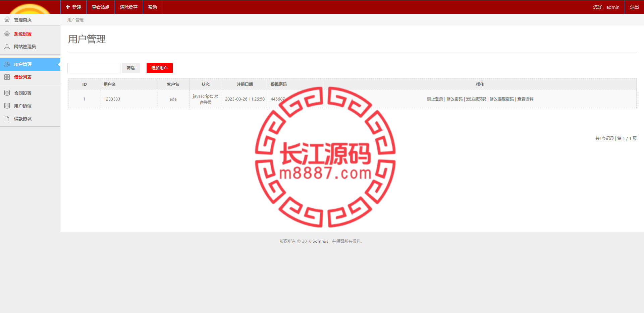Screen dimensions: 644x313
Task: Click the book icon beside 用户协议
Action: pyautogui.click(x=7, y=106)
